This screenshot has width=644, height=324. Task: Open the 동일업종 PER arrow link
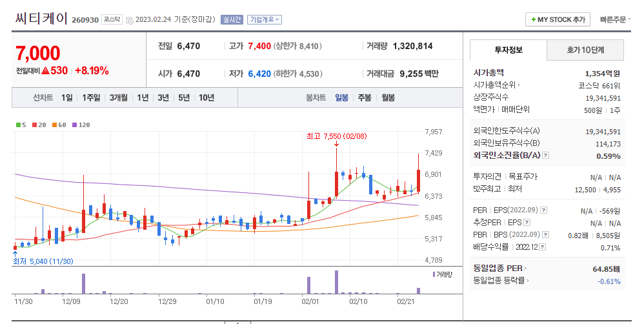click(x=525, y=268)
